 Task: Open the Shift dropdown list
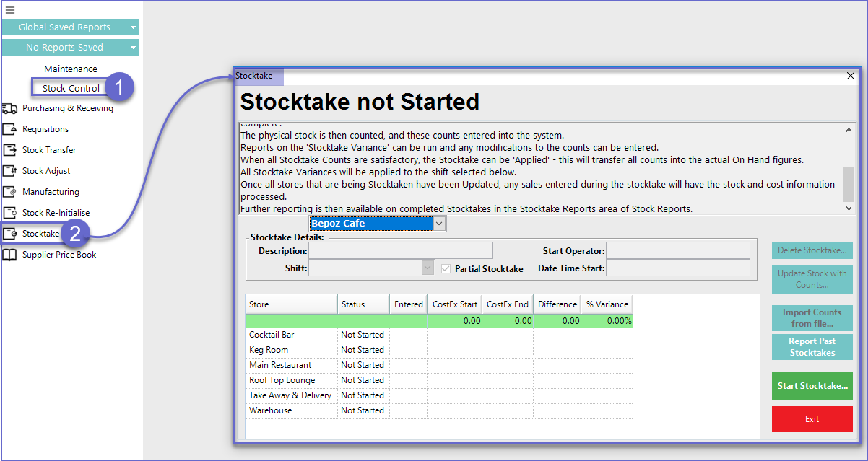click(427, 268)
